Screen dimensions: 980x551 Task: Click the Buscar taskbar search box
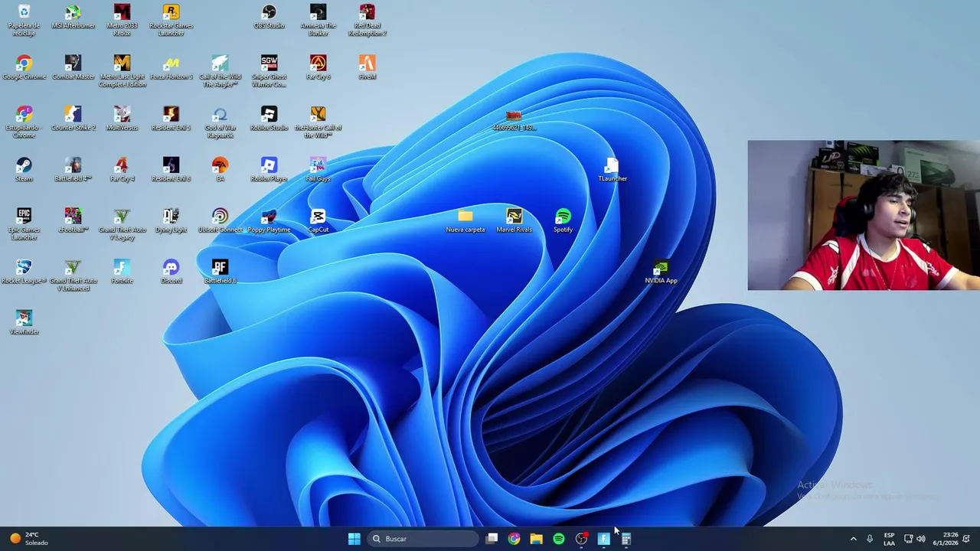422,539
